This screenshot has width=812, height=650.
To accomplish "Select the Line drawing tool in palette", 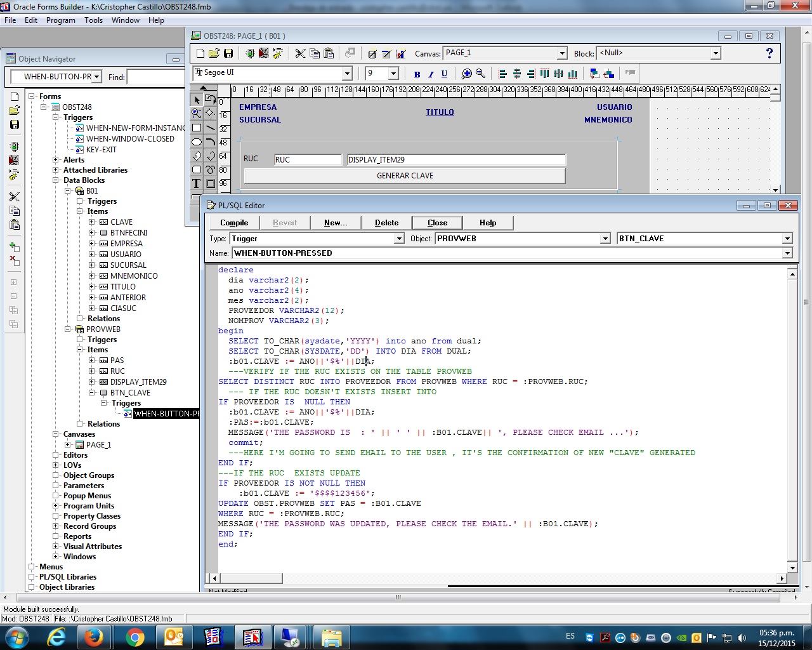I will (x=210, y=128).
